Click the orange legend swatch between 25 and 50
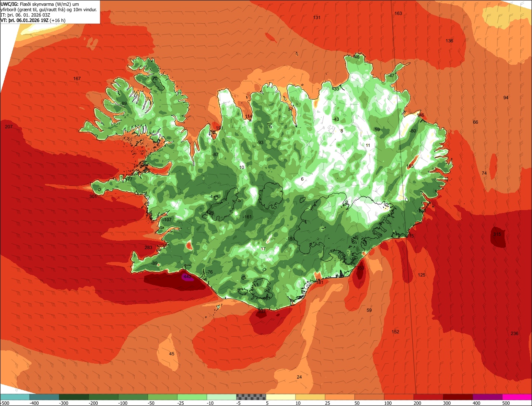Viewport: 532px width, 406px height. coord(340,397)
